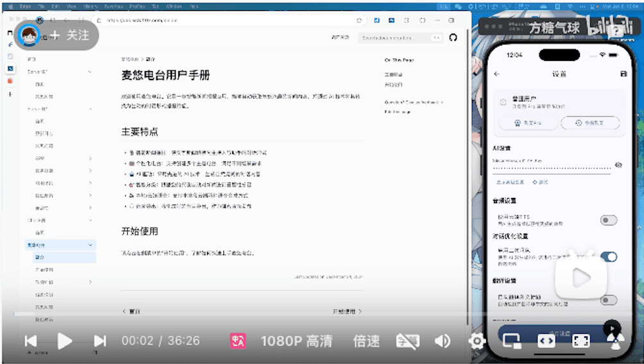The width and height of the screenshot is (644, 364).
Task: Open player settings gear icon
Action: pyautogui.click(x=477, y=341)
